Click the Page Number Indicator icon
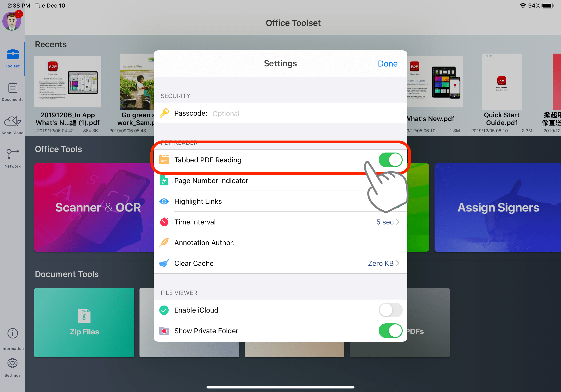The image size is (561, 392). coord(164,180)
